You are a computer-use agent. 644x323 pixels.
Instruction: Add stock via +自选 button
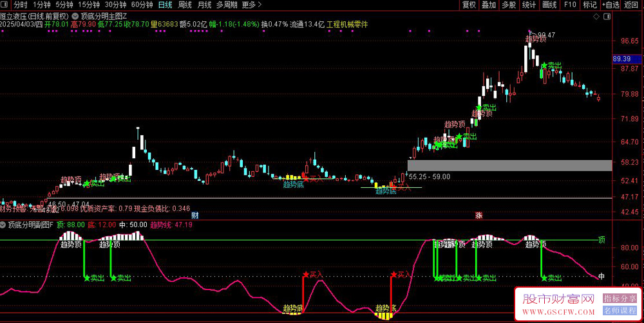tap(611, 5)
